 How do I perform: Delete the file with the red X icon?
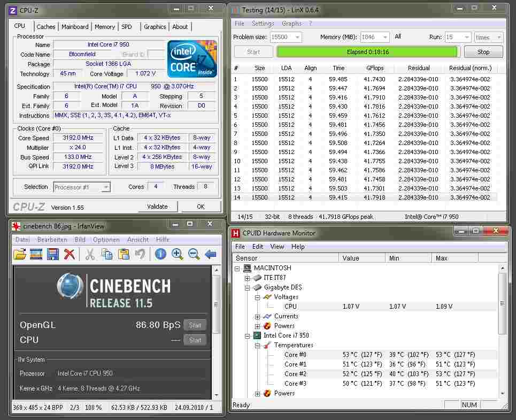[70, 254]
